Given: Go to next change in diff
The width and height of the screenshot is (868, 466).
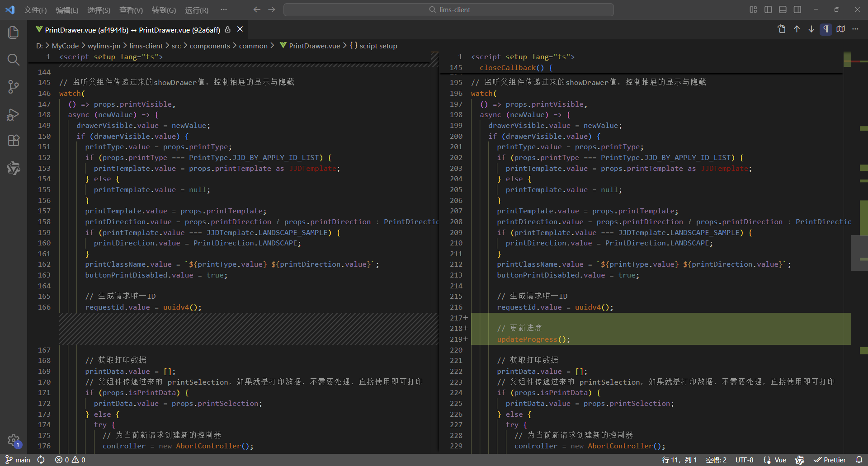Looking at the screenshot, I should pos(811,29).
